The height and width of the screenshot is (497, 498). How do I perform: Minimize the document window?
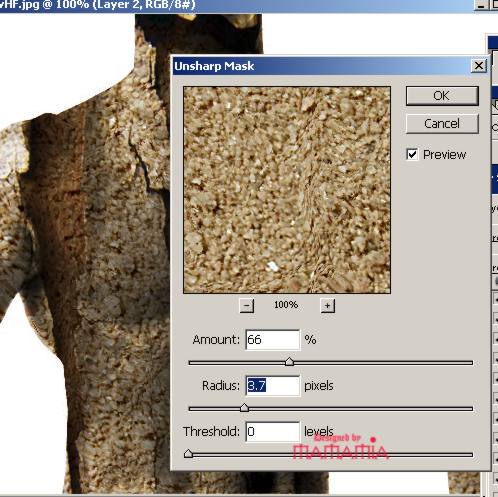pyautogui.click(x=481, y=5)
